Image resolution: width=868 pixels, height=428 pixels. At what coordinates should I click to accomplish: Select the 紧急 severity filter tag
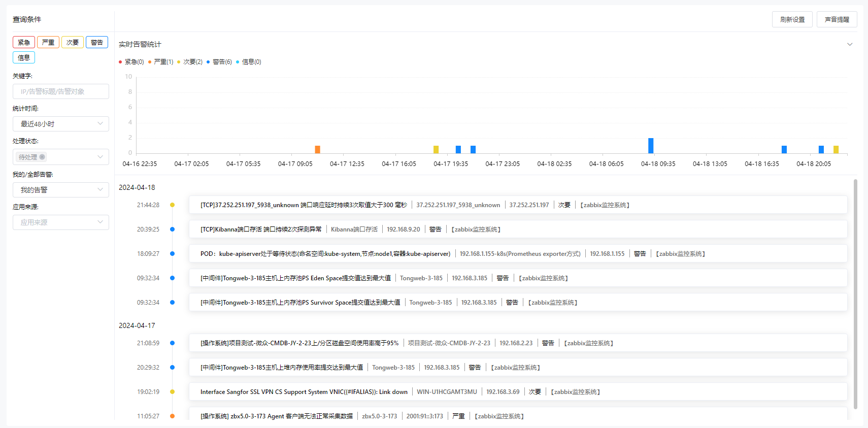click(x=24, y=42)
